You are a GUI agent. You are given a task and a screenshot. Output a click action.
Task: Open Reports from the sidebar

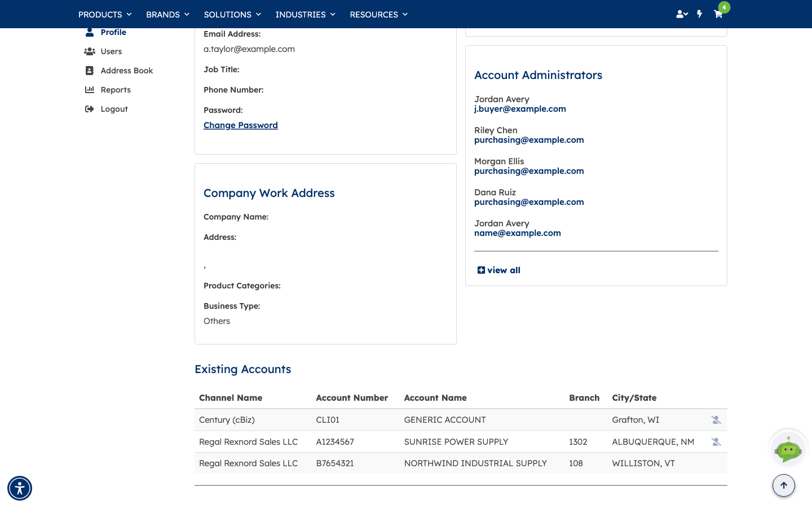(x=116, y=90)
